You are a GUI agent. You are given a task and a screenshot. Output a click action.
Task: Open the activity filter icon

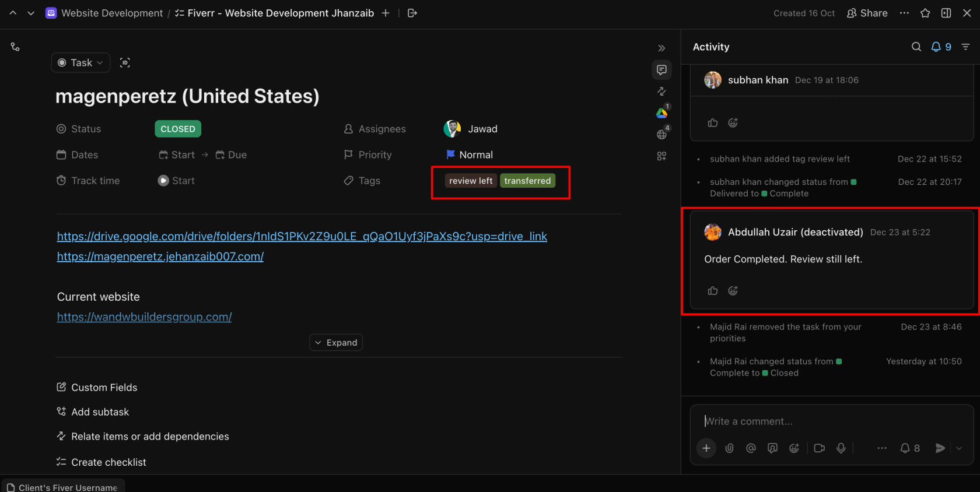tap(965, 47)
